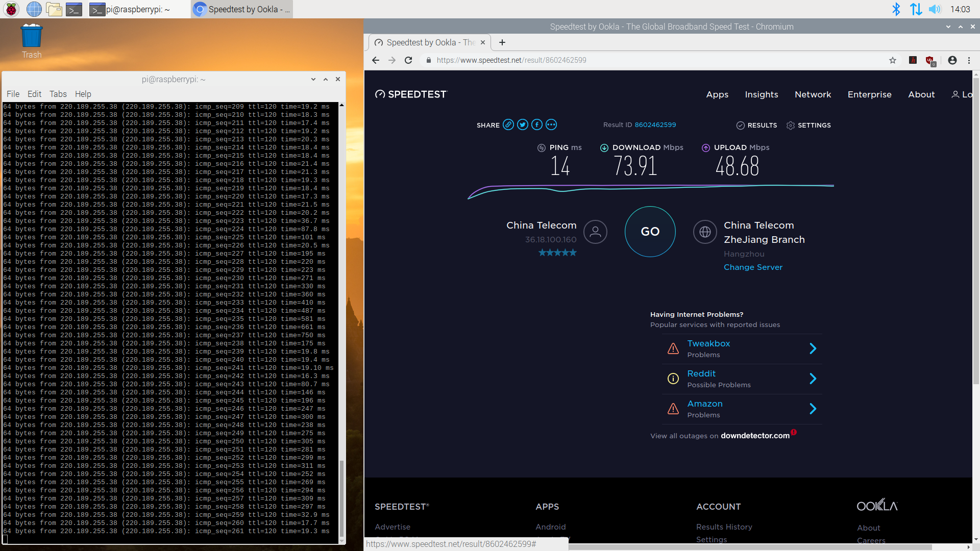Open the terminal Help menu
Screen dimensions: 980x551
click(x=83, y=94)
